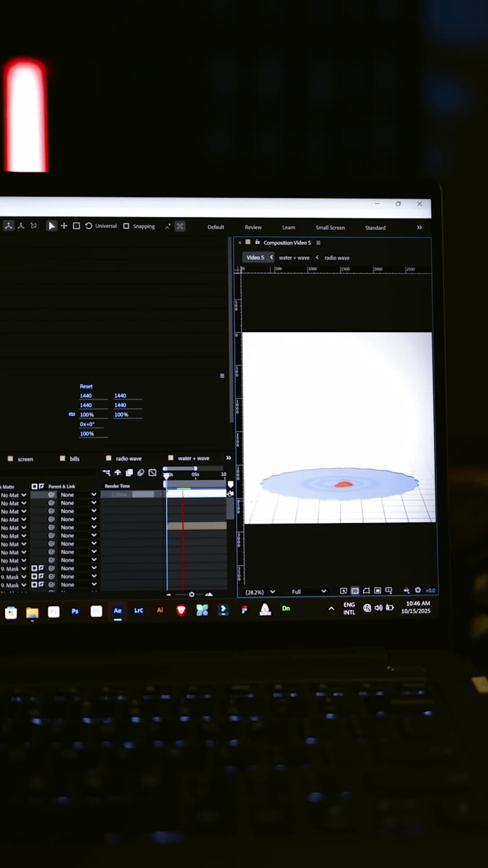Viewport: 488px width, 868px height.
Task: Select the Selection arrow tool
Action: 52,226
